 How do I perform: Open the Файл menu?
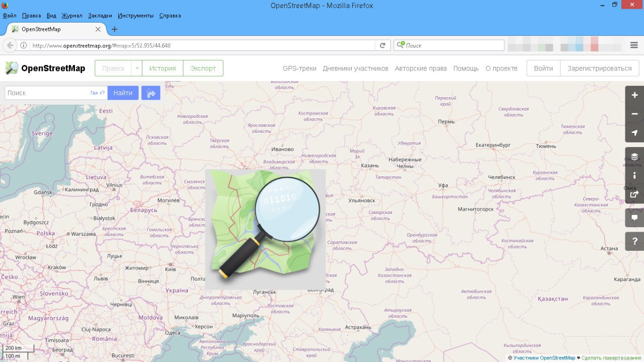point(10,16)
